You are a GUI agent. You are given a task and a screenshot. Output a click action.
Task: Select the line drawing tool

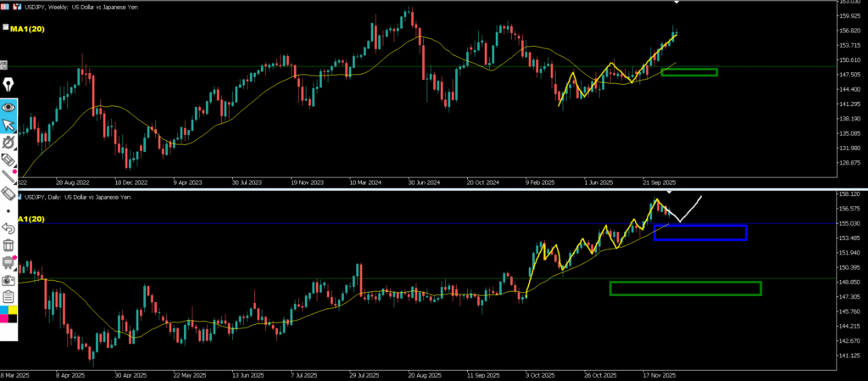[x=9, y=176]
